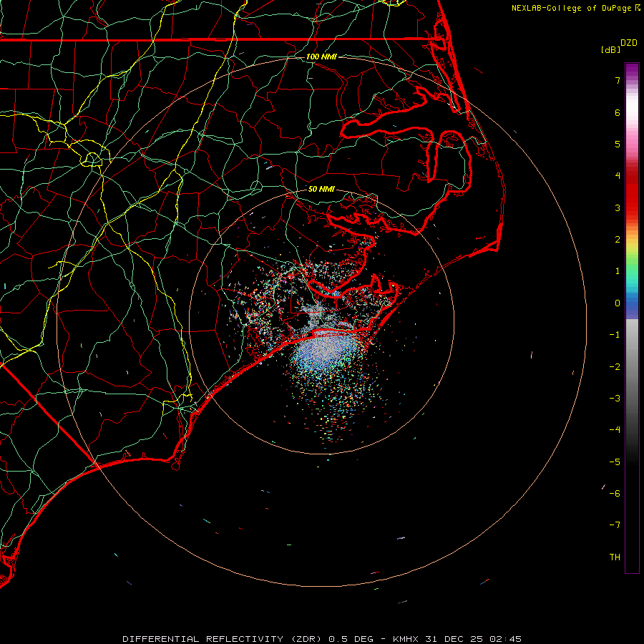Click the -3 value on the dB scale
The height and width of the screenshot is (644, 644).
[615, 399]
